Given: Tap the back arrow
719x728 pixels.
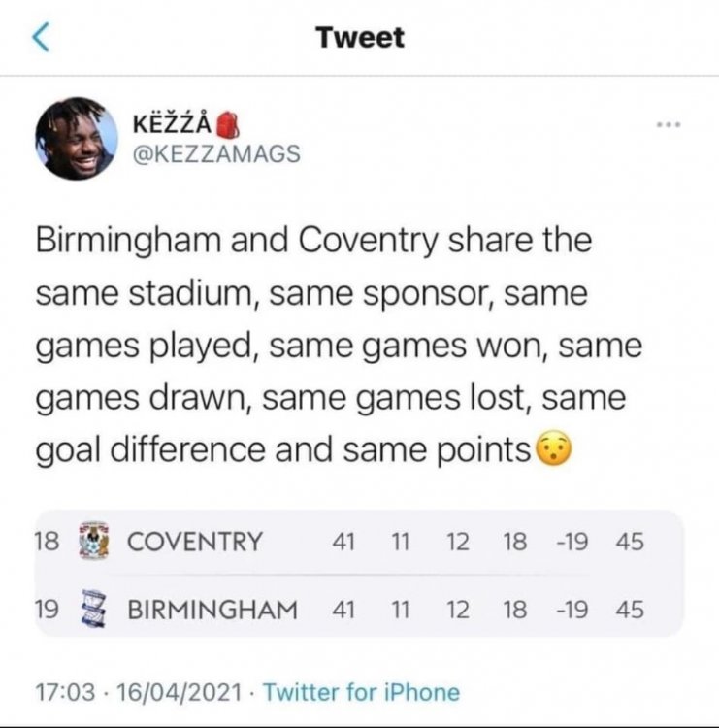Looking at the screenshot, I should tap(41, 38).
